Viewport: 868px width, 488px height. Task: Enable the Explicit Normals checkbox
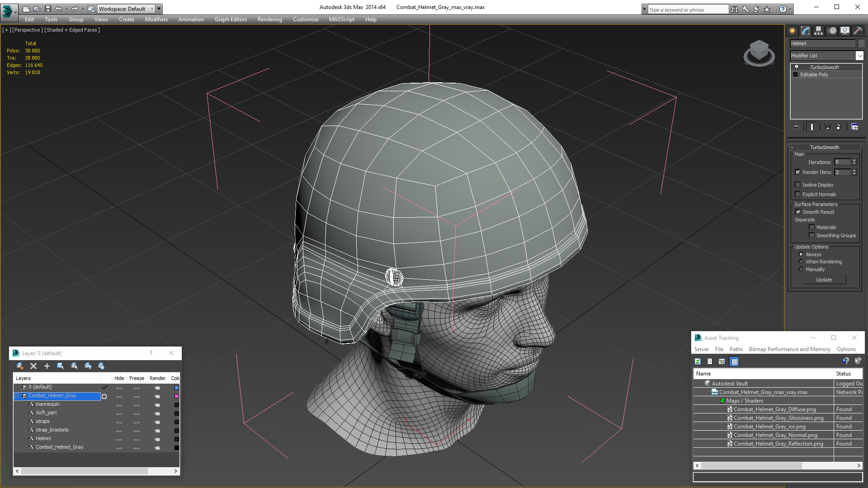coord(798,194)
